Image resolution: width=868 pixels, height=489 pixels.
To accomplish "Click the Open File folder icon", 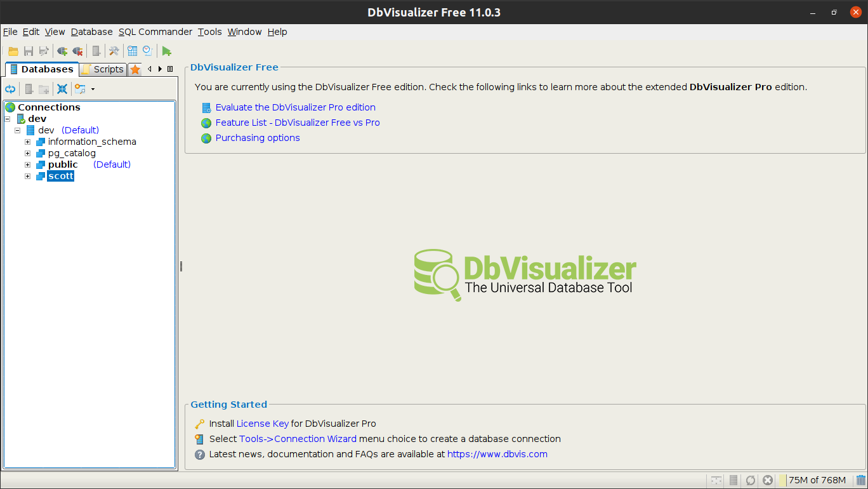I will click(x=13, y=51).
